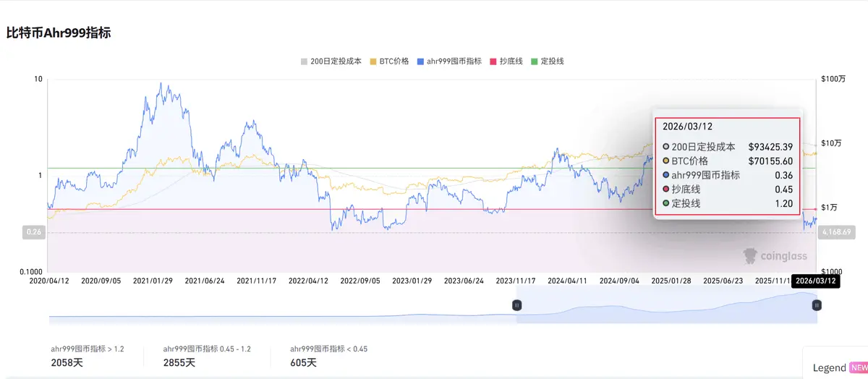The height and width of the screenshot is (379, 868).
Task: Click the 2022/09/05 x-axis date
Action: point(360,280)
